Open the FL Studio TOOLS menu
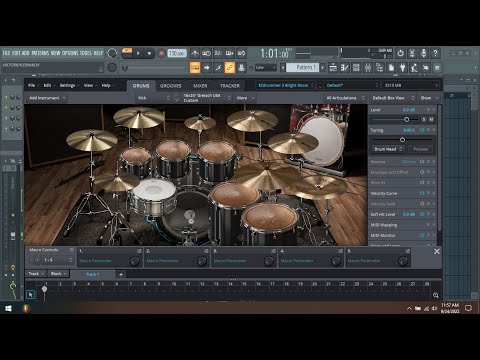This screenshot has height=360, width=480. (x=86, y=53)
